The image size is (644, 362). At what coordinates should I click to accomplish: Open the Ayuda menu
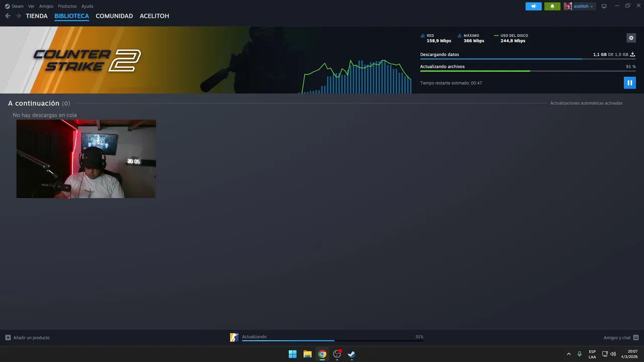87,6
